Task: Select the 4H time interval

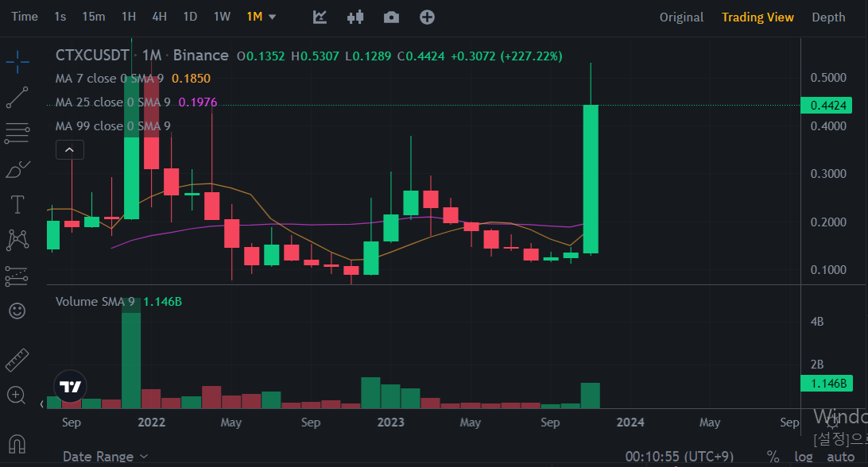Action: 160,17
